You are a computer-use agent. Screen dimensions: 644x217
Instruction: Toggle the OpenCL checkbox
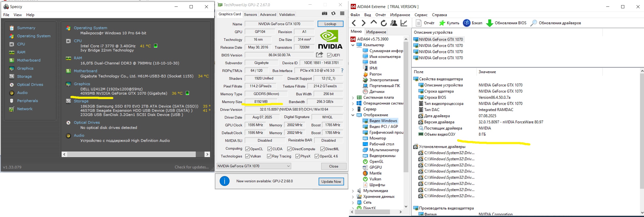point(247,149)
